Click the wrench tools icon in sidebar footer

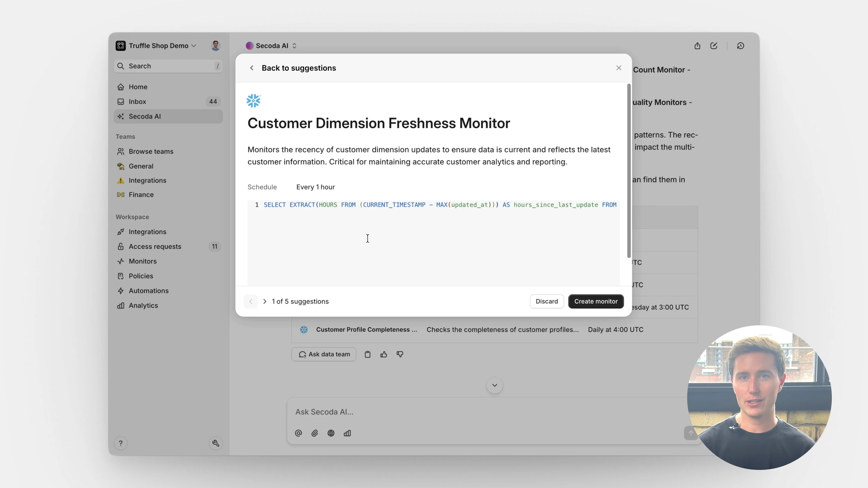pyautogui.click(x=216, y=443)
